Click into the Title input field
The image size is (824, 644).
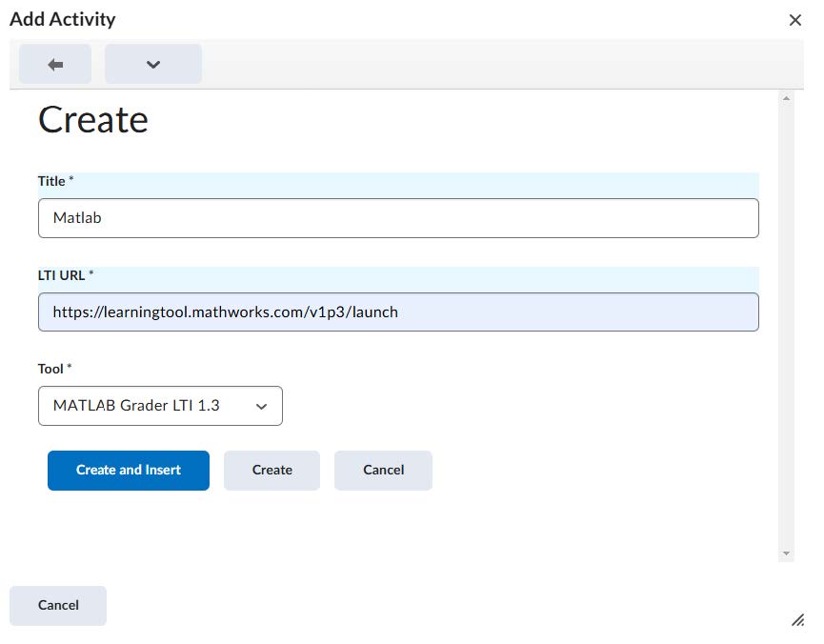click(x=398, y=218)
